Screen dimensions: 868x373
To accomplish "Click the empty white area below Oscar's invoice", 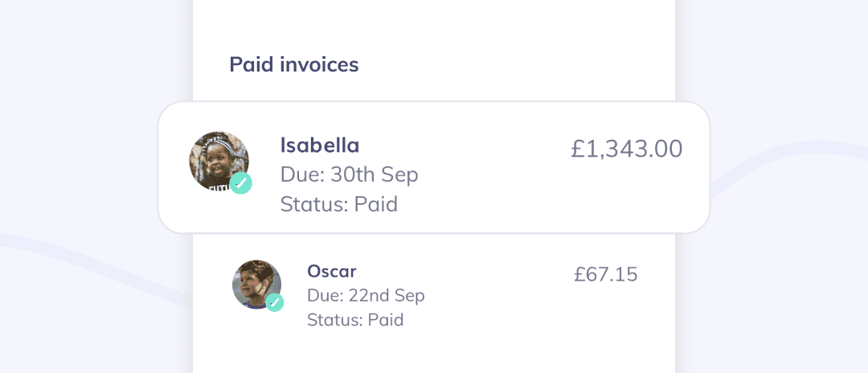I will click(434, 354).
